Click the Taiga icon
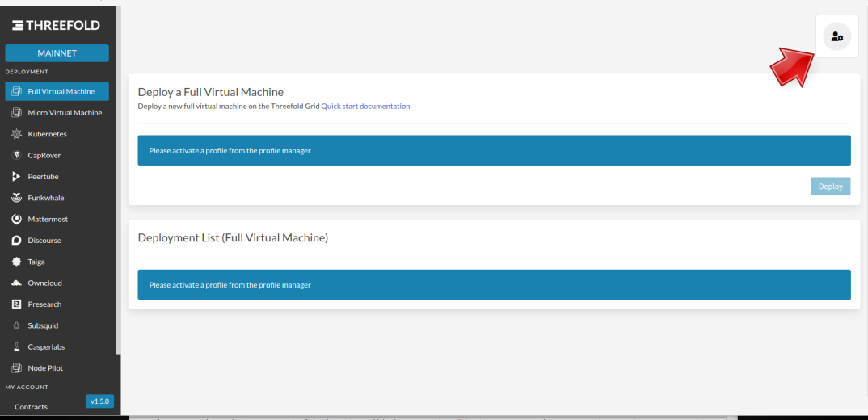 pos(17,262)
